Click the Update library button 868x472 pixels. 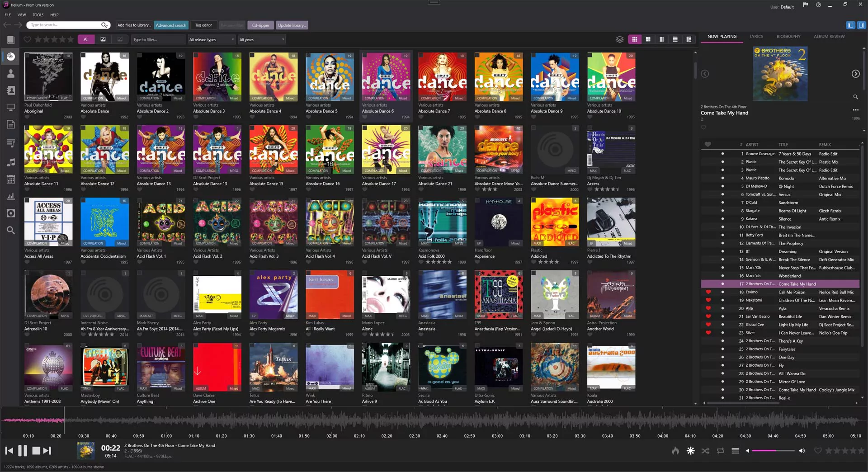point(292,25)
